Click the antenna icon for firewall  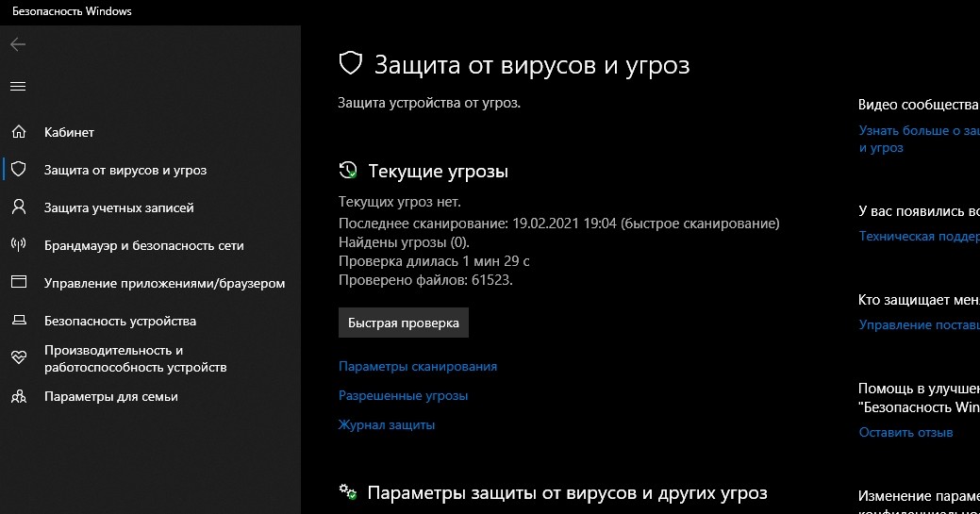(19, 244)
